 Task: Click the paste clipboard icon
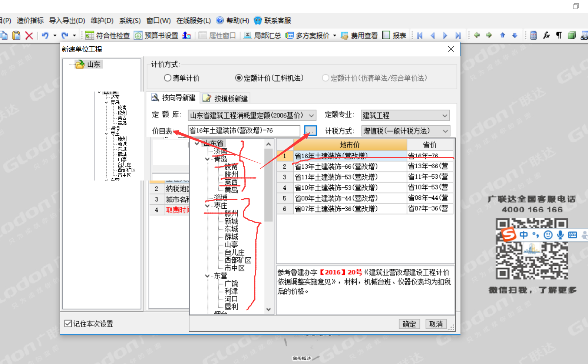point(16,35)
